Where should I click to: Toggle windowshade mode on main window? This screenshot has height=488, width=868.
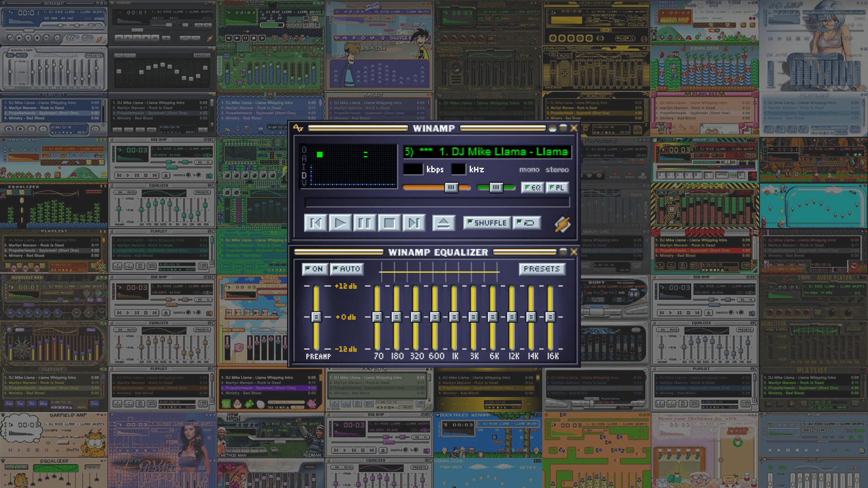pyautogui.click(x=563, y=128)
